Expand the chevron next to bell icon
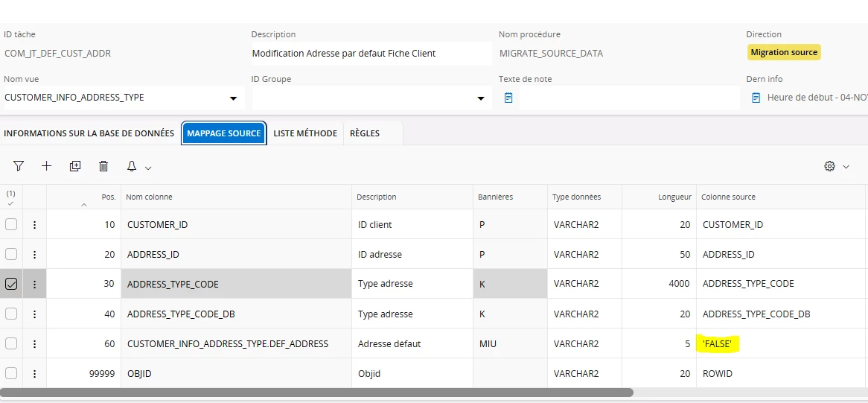Image resolution: width=868 pixels, height=403 pixels. 148,167
